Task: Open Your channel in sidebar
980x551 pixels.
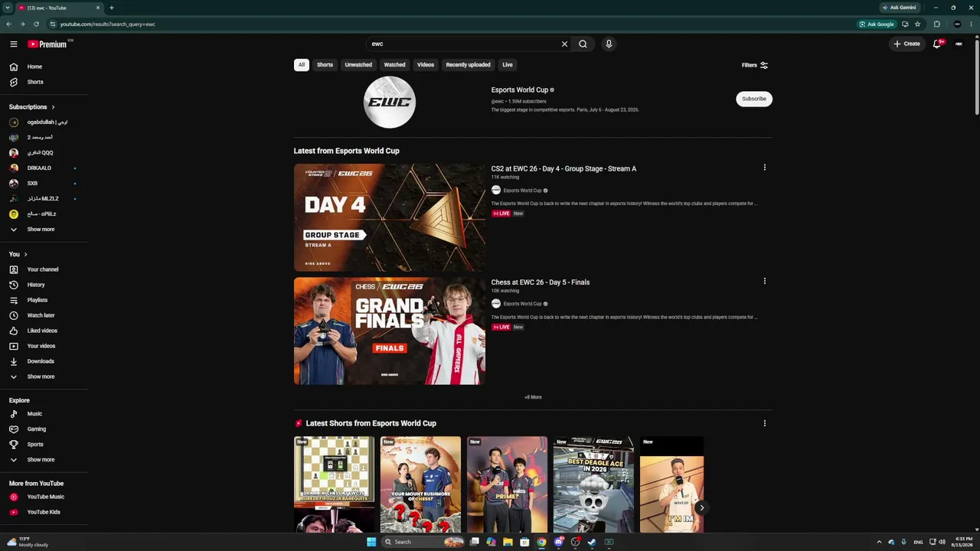Action: click(44, 269)
